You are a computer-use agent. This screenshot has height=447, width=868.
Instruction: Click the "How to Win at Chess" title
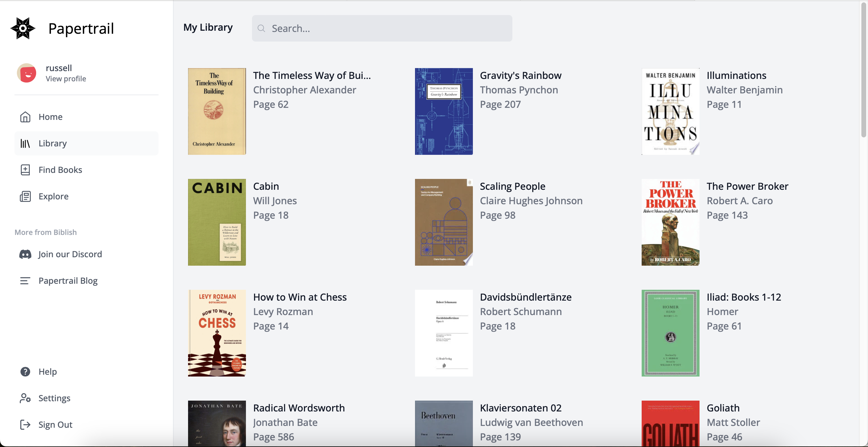click(x=300, y=297)
